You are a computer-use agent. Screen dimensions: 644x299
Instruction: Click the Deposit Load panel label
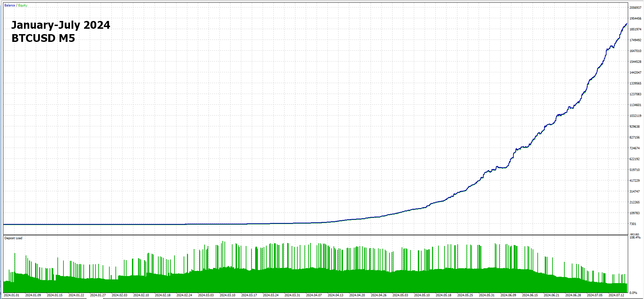pyautogui.click(x=13, y=238)
